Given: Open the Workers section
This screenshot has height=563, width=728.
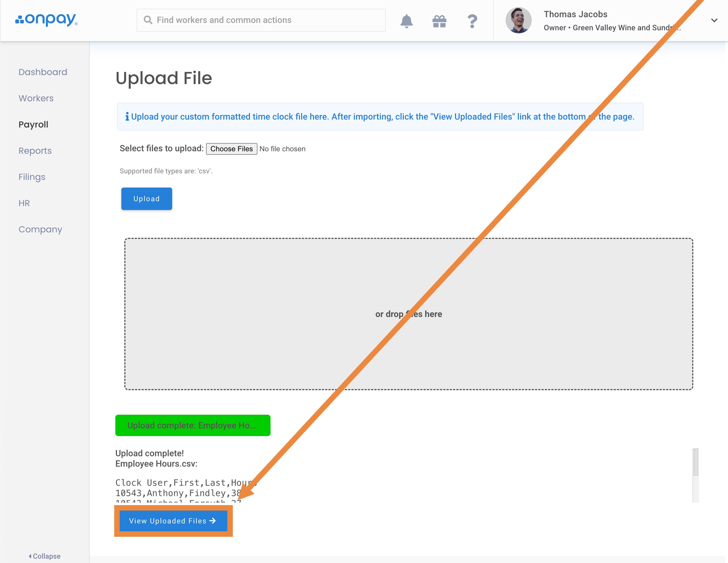Looking at the screenshot, I should [x=36, y=98].
